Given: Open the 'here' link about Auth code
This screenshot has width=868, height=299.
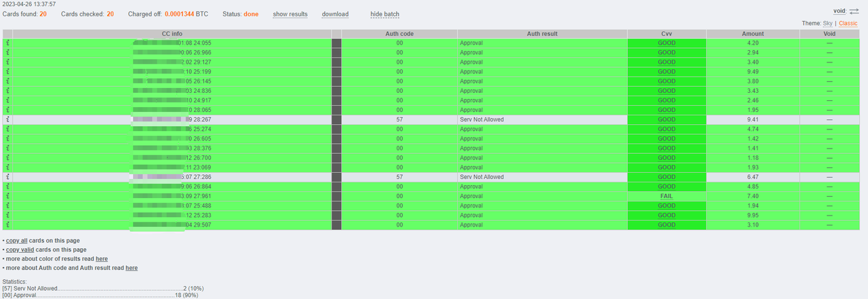Looking at the screenshot, I should coord(132,268).
